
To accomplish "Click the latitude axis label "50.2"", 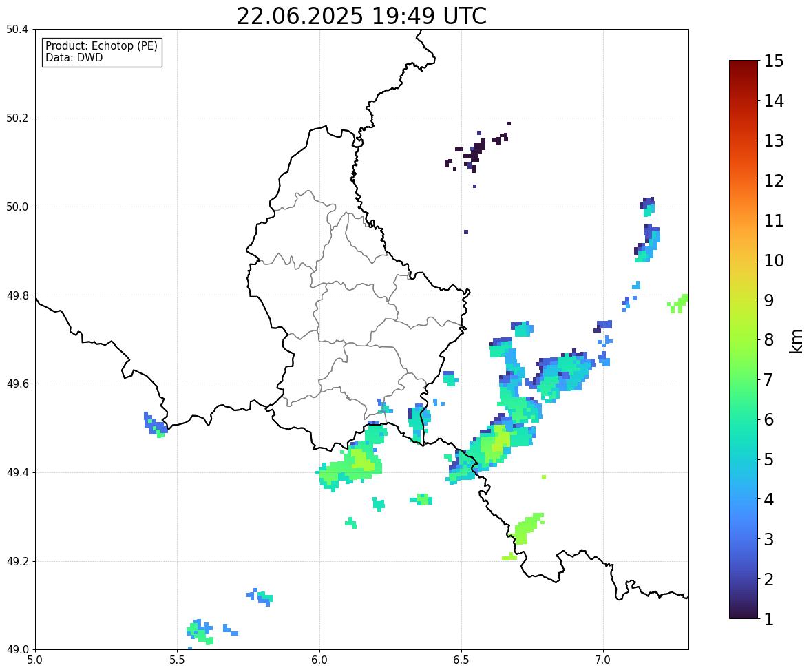I will point(17,118).
